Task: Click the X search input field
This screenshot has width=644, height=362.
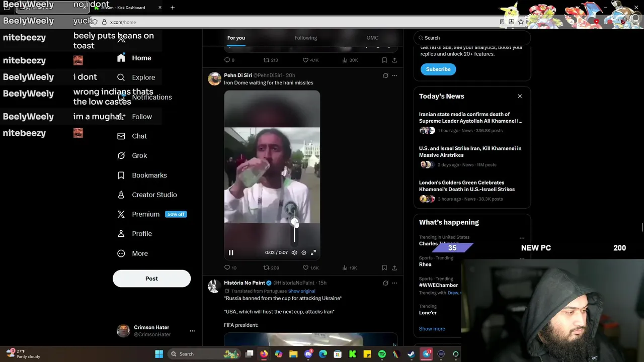Action: 472,38
